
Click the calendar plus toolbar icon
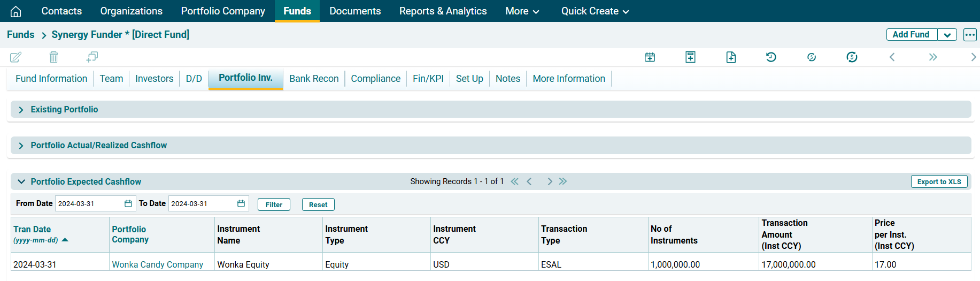pos(650,57)
